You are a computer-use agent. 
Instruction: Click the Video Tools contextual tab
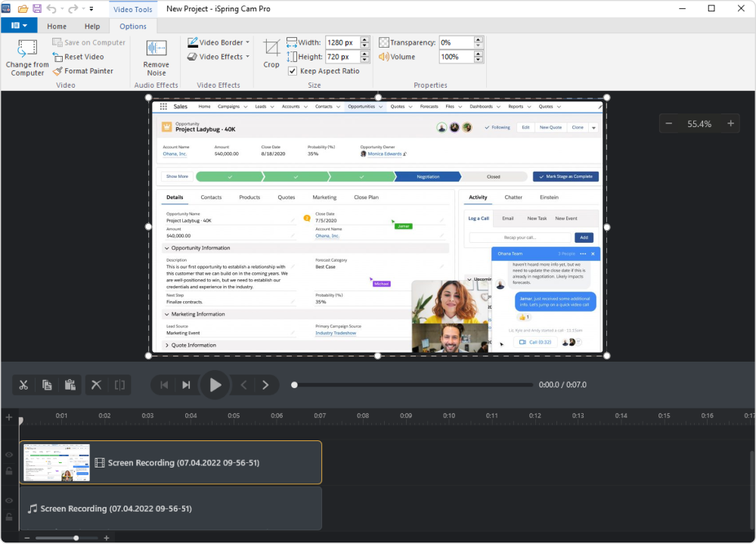pos(132,9)
